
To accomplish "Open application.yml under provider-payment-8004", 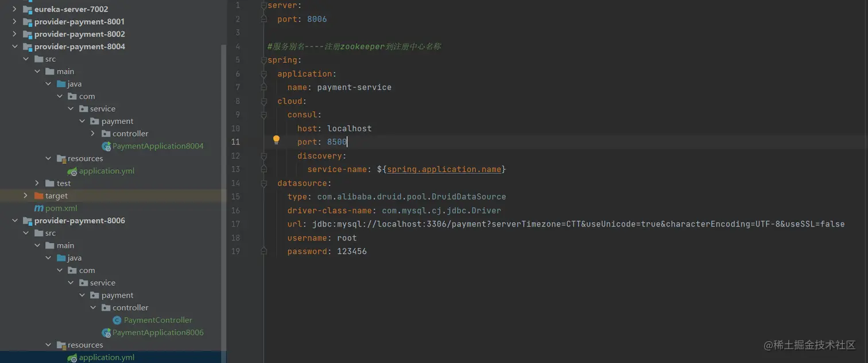I will 107,171.
